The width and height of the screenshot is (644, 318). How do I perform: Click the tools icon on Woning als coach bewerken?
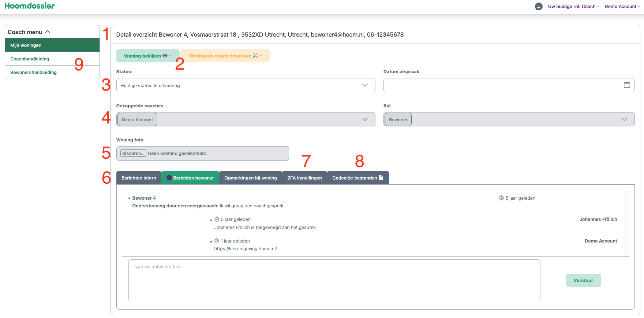[x=255, y=56]
